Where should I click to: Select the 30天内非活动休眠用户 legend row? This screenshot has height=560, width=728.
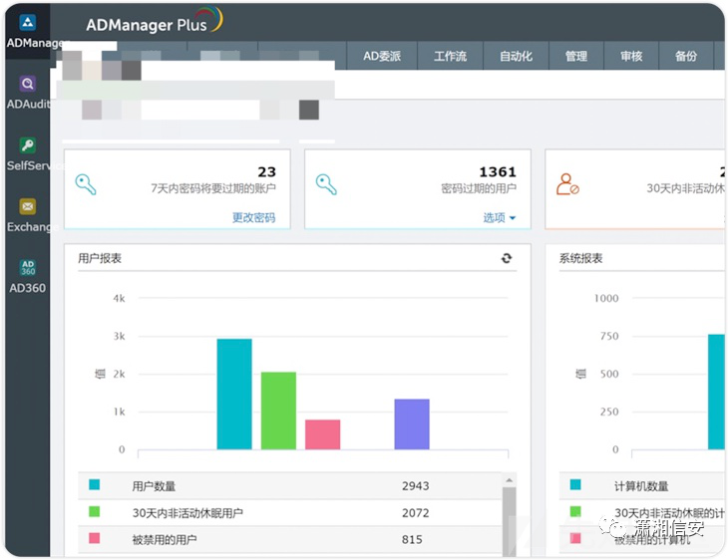pyautogui.click(x=290, y=513)
